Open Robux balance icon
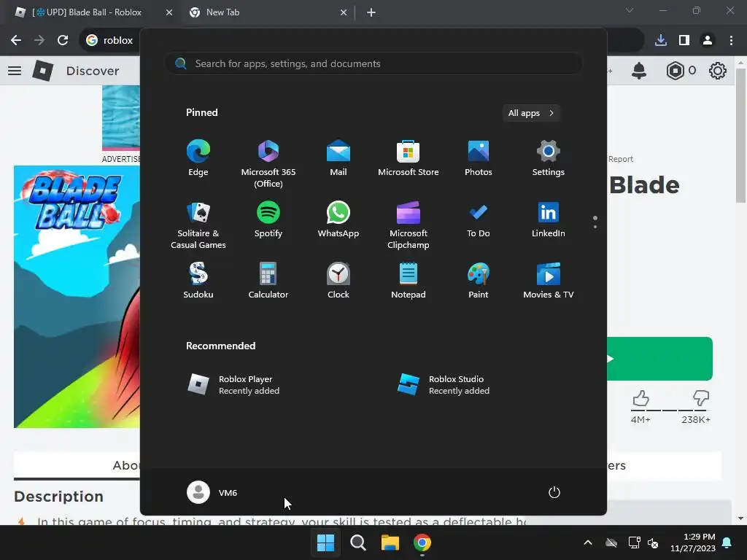The height and width of the screenshot is (560, 747). pos(675,71)
